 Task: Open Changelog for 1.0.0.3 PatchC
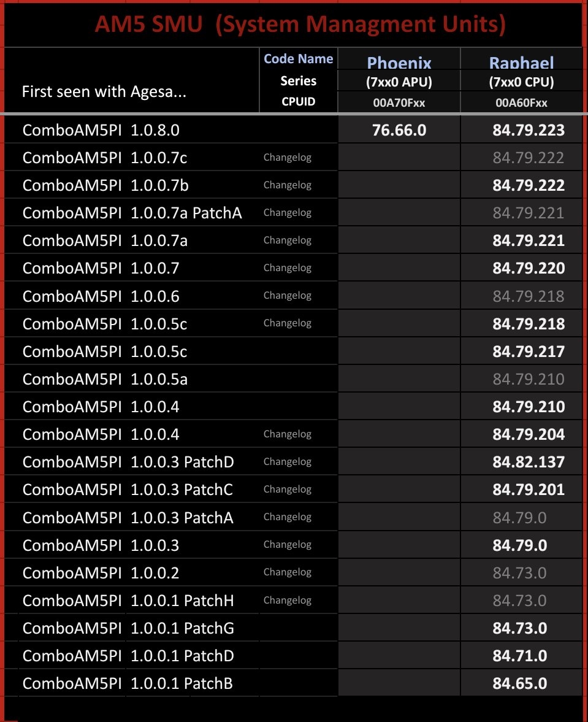point(287,490)
